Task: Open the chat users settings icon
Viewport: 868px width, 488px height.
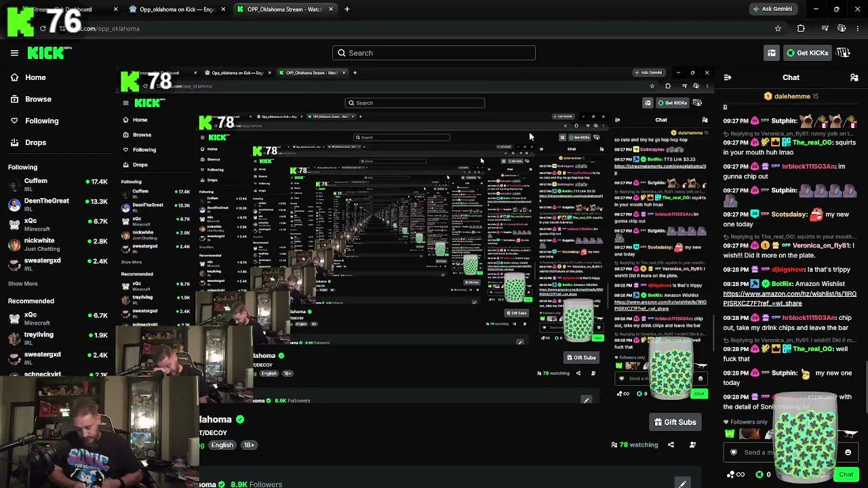Action: click(854, 77)
